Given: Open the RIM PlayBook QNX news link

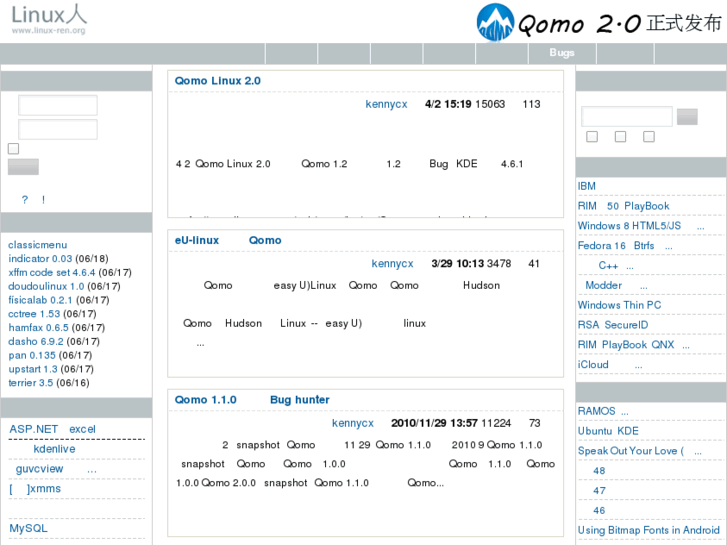Looking at the screenshot, I should [x=634, y=345].
